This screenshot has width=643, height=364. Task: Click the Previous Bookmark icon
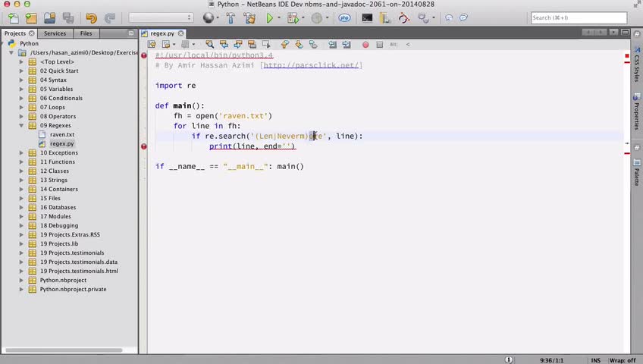pos(285,44)
